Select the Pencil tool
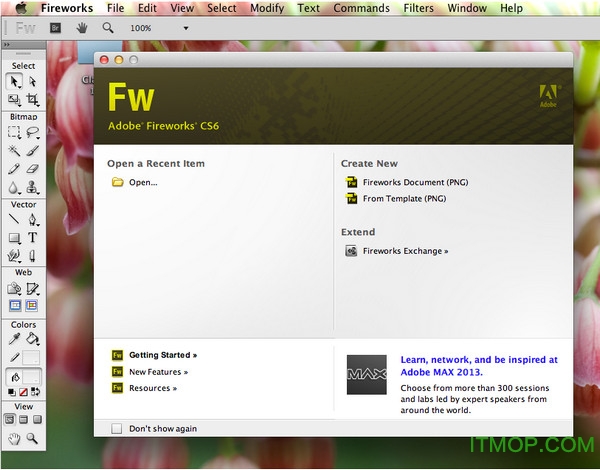The height and width of the screenshot is (470, 600). pos(14,168)
